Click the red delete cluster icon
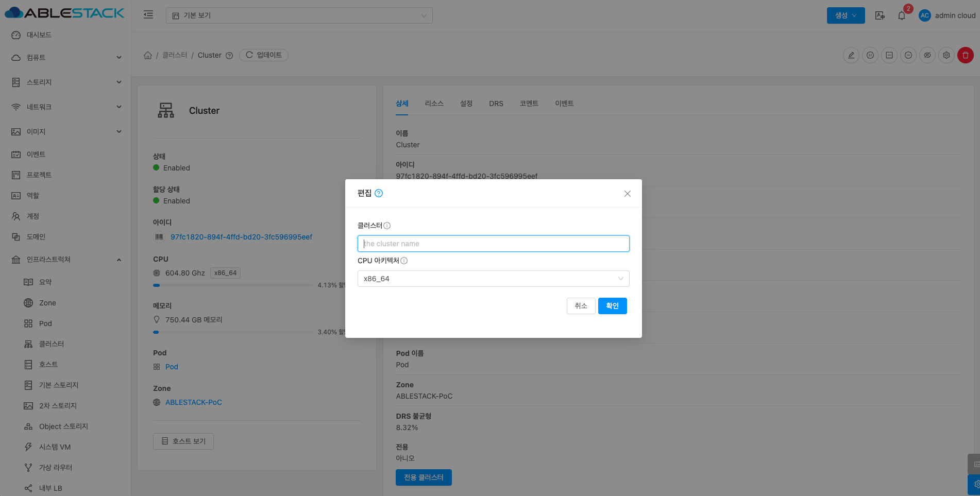The width and height of the screenshot is (980, 496). click(965, 55)
